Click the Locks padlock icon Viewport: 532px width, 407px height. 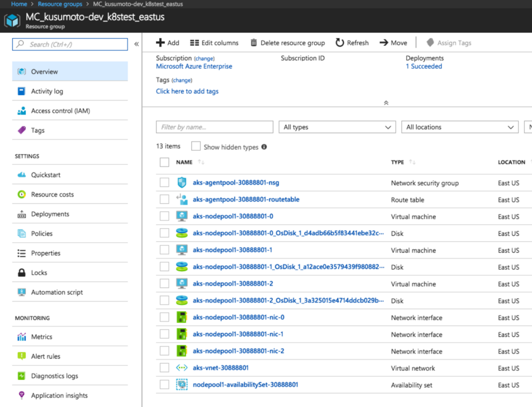pyautogui.click(x=22, y=272)
